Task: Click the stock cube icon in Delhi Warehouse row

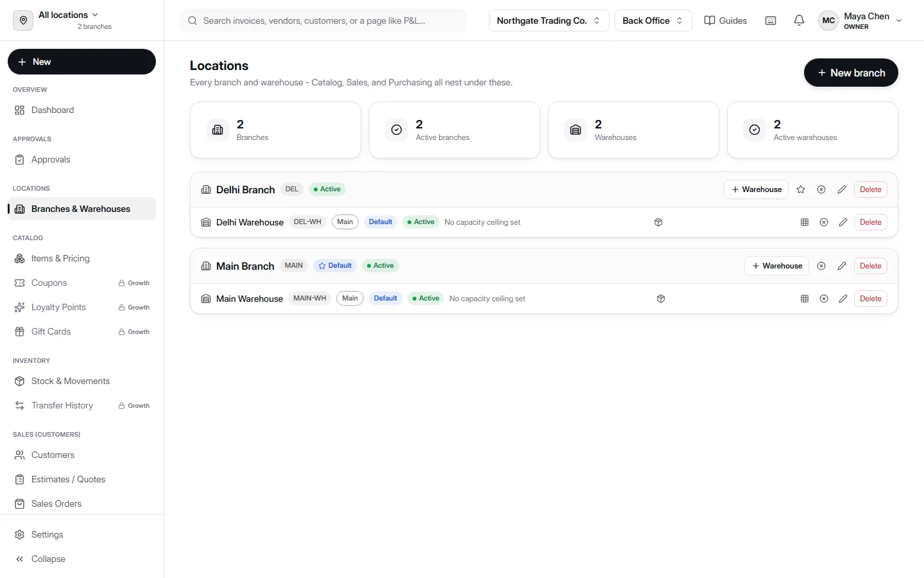Action: pyautogui.click(x=658, y=222)
